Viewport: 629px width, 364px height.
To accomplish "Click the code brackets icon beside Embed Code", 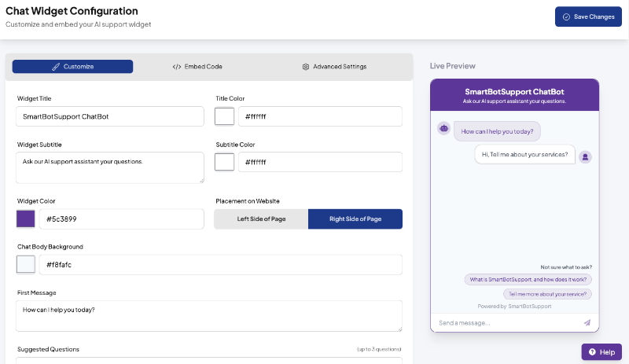I will pos(176,67).
